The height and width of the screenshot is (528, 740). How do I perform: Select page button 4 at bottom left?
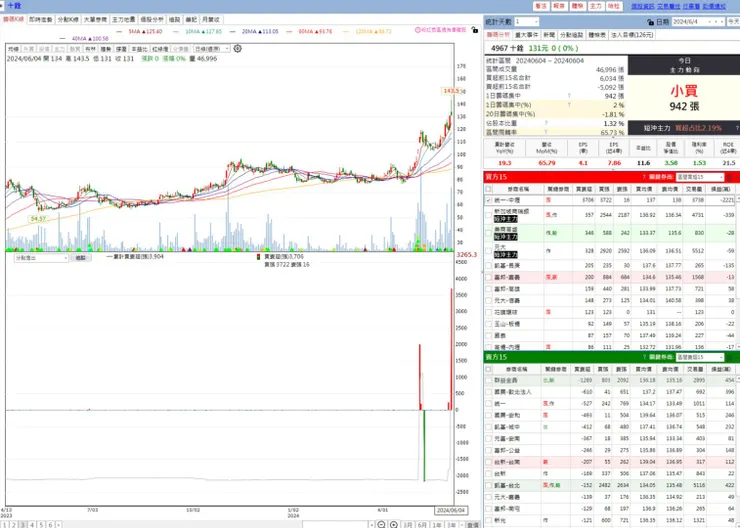pos(32,525)
